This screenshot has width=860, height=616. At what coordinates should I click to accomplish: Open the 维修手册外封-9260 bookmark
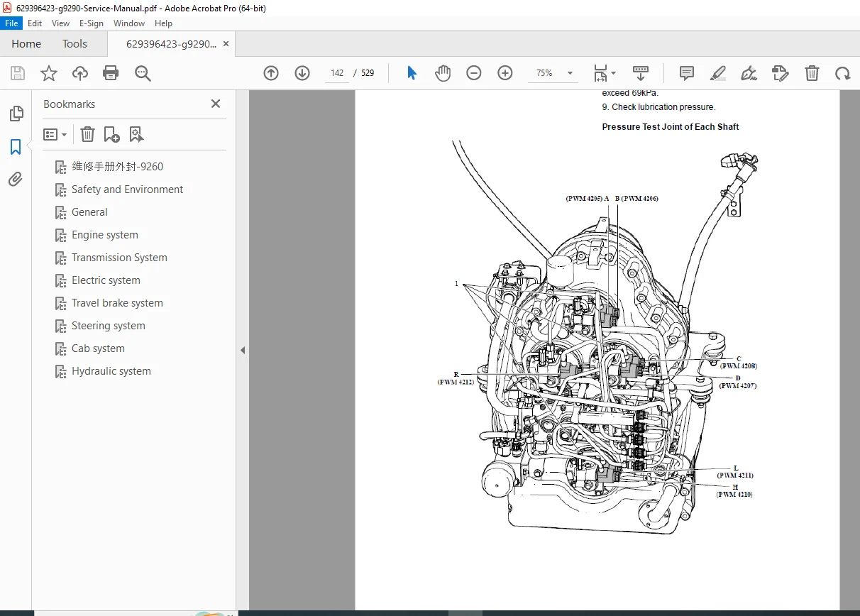pyautogui.click(x=117, y=167)
